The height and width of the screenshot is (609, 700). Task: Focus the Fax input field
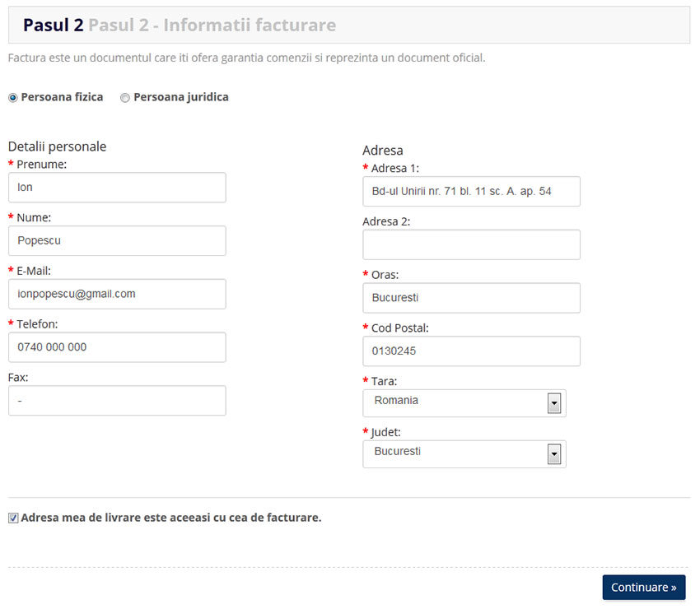pos(117,401)
